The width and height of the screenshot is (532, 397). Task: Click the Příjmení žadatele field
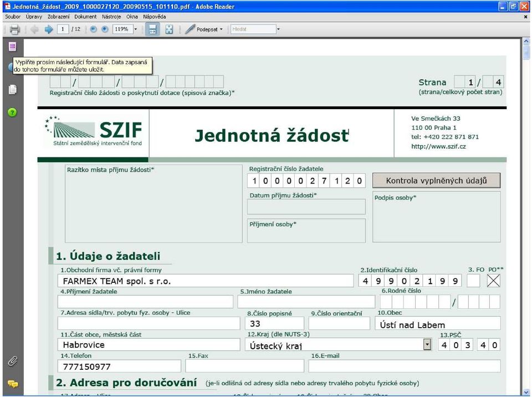click(x=146, y=302)
